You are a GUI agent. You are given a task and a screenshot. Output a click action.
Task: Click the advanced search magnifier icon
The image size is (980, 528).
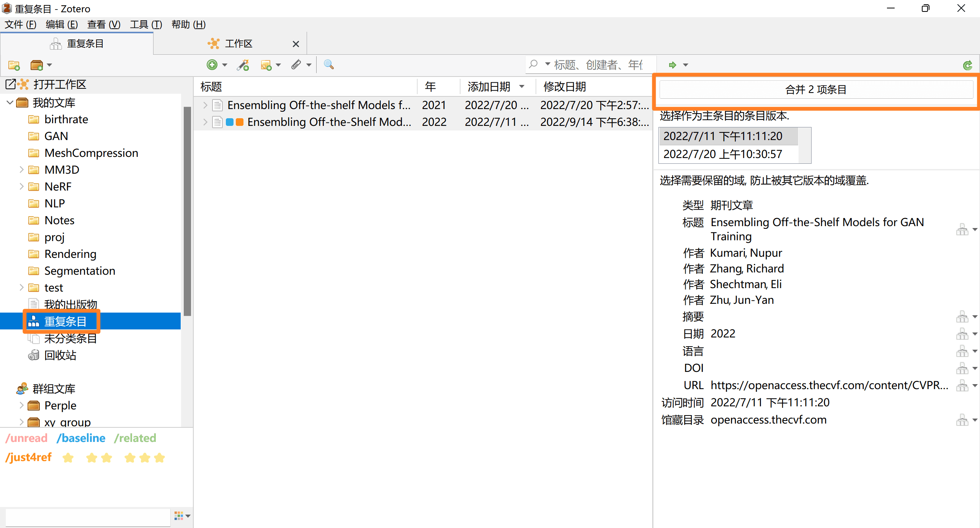328,65
